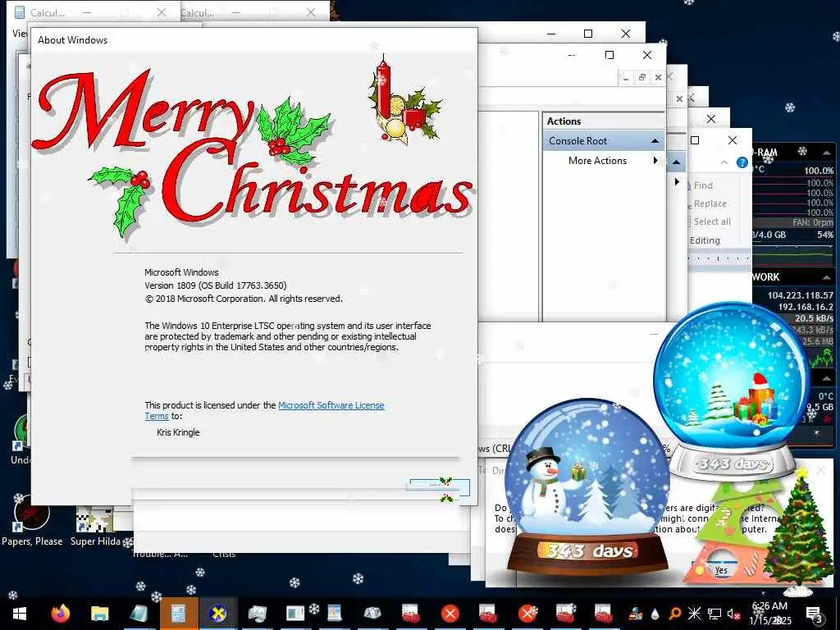Image resolution: width=840 pixels, height=630 pixels.
Task: Click the orange magnifier tray icon
Action: point(675,614)
